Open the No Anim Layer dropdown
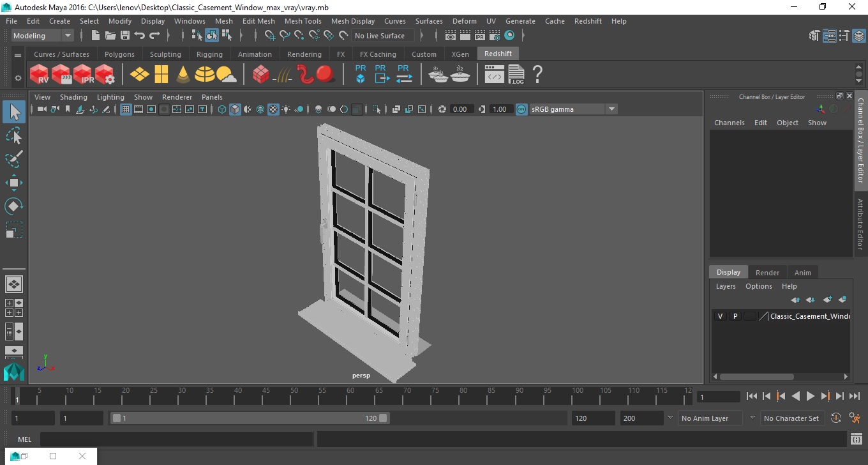 (x=711, y=418)
